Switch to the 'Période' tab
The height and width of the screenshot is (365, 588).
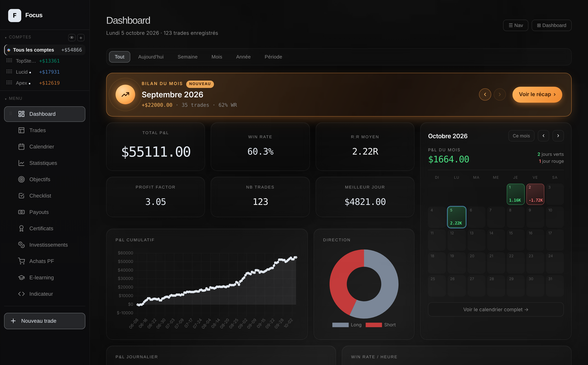[x=273, y=57]
